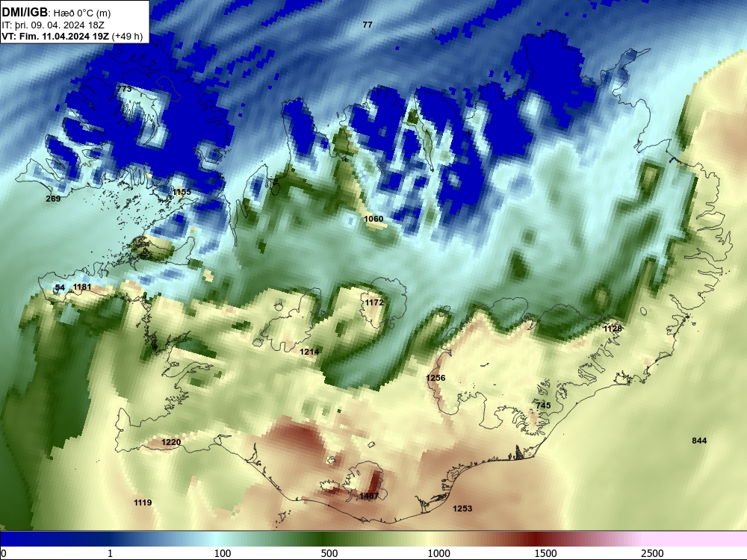Click the 100 tick on the color scale
Image resolution: width=747 pixels, height=560 pixels.
223,553
